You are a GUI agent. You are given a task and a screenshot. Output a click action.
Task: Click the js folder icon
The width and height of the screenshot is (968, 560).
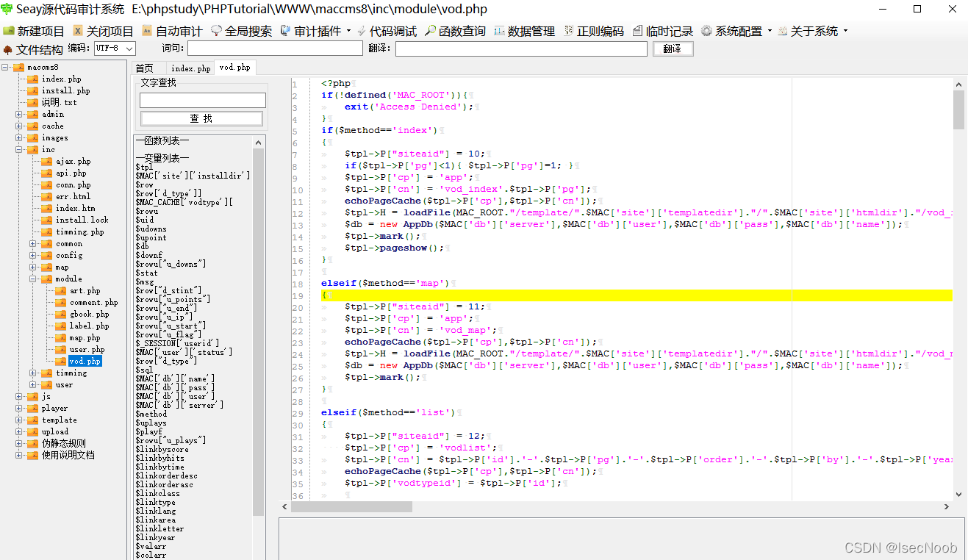point(33,396)
